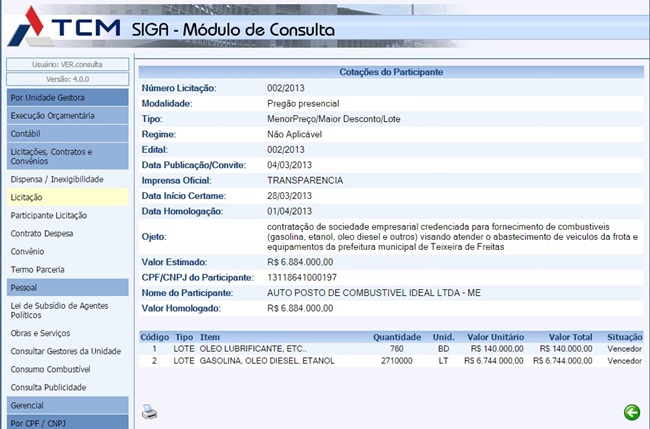Click the Cotações do Participante title bar
The width and height of the screenshot is (650, 429).
(391, 72)
